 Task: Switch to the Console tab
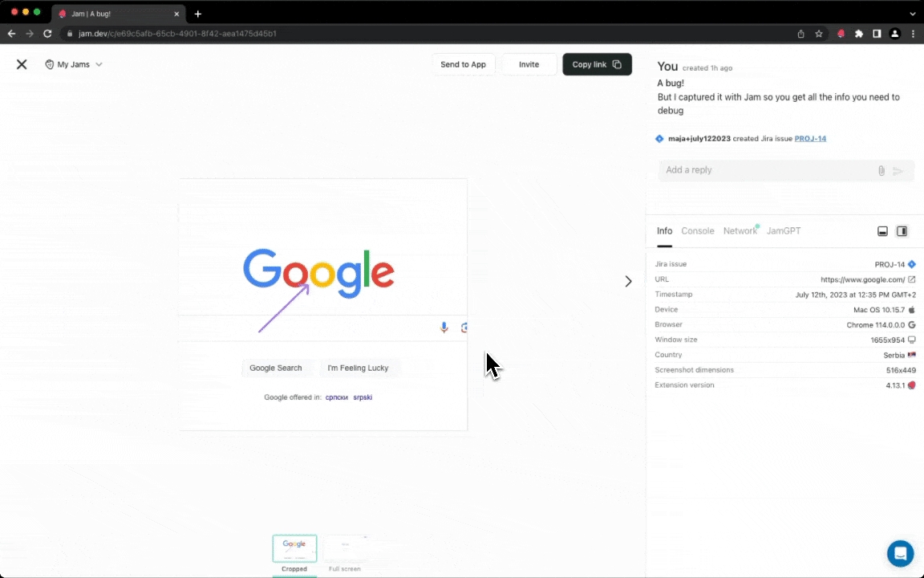[x=697, y=231]
